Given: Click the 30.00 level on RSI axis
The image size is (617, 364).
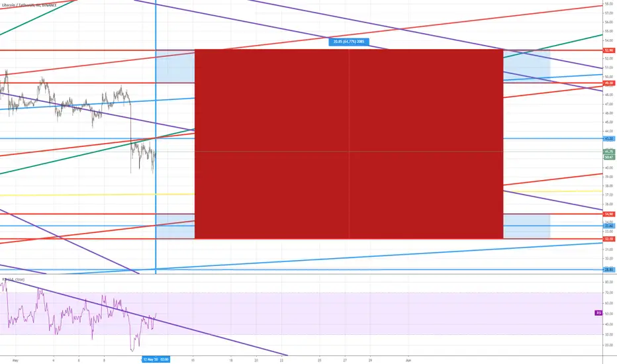Looking at the screenshot, I should [x=609, y=334].
